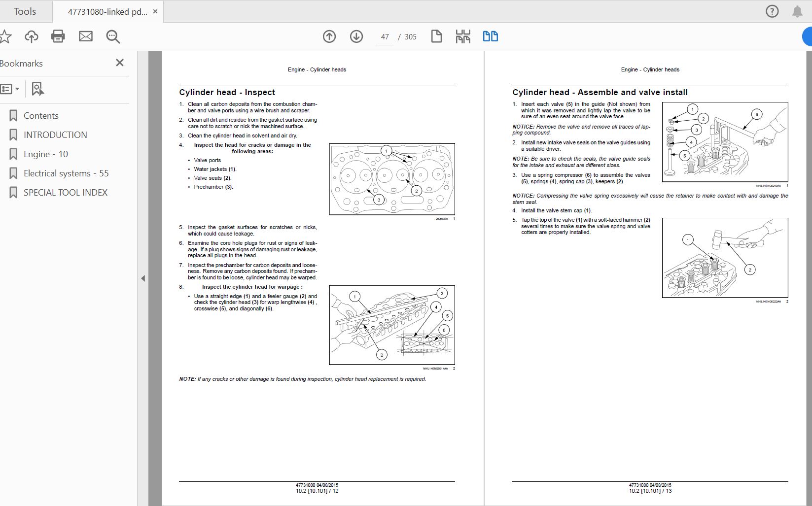Toggle two-page view mode
This screenshot has width=812, height=506.
(490, 36)
